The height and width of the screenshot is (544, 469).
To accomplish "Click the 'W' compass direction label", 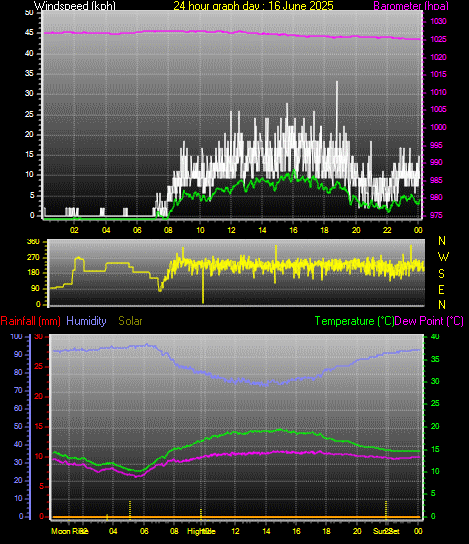I will click(x=443, y=257).
